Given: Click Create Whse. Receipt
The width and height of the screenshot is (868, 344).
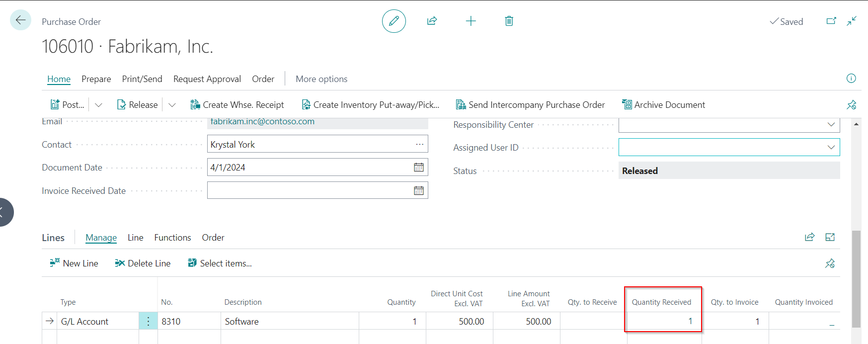Looking at the screenshot, I should coord(237,105).
